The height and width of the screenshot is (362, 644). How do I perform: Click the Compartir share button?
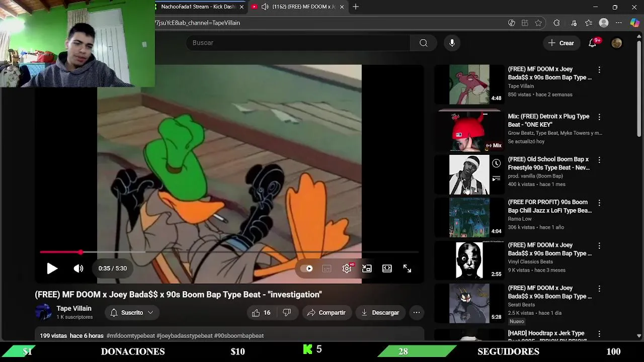coord(327,313)
